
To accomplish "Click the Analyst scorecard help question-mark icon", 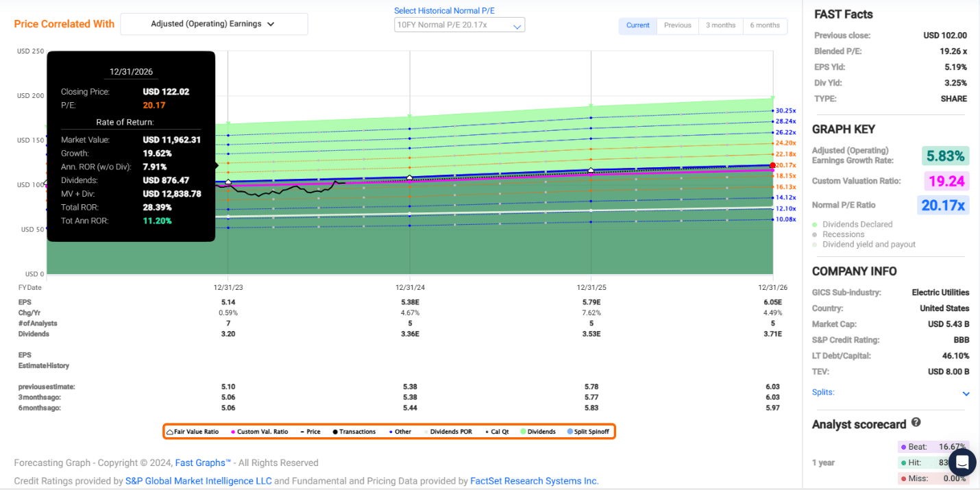I will coord(916,423).
